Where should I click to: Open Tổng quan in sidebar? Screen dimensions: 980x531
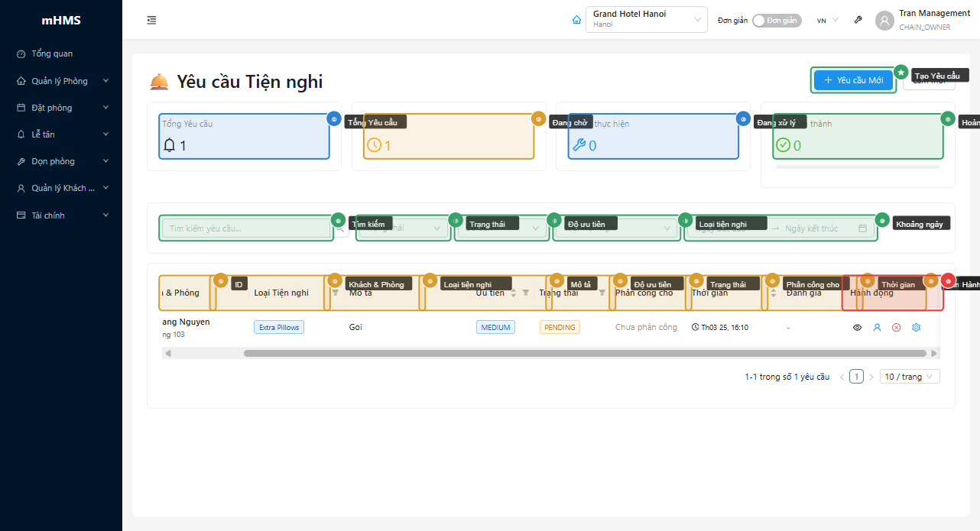52,54
